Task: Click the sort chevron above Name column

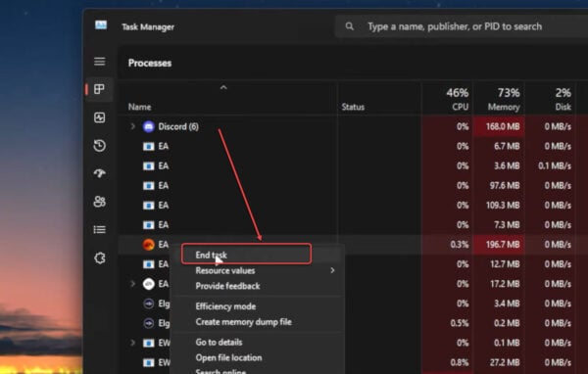Action: coord(223,88)
